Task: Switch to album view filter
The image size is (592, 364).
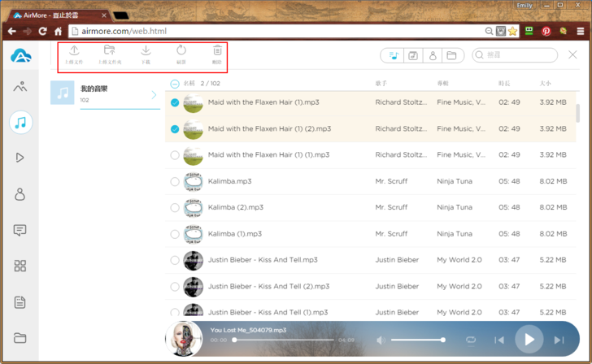Action: click(413, 55)
